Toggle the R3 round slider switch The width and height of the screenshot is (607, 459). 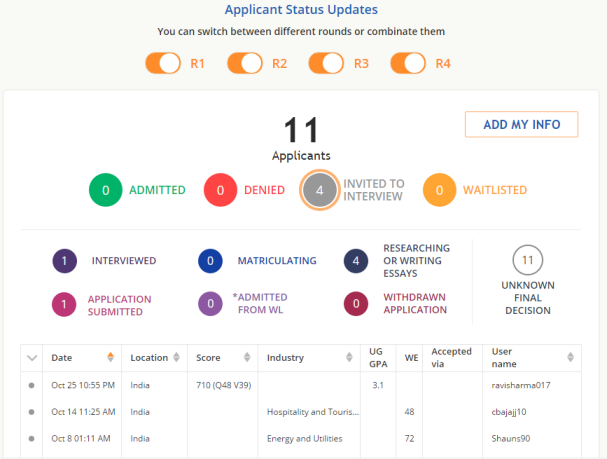pyautogui.click(x=326, y=64)
